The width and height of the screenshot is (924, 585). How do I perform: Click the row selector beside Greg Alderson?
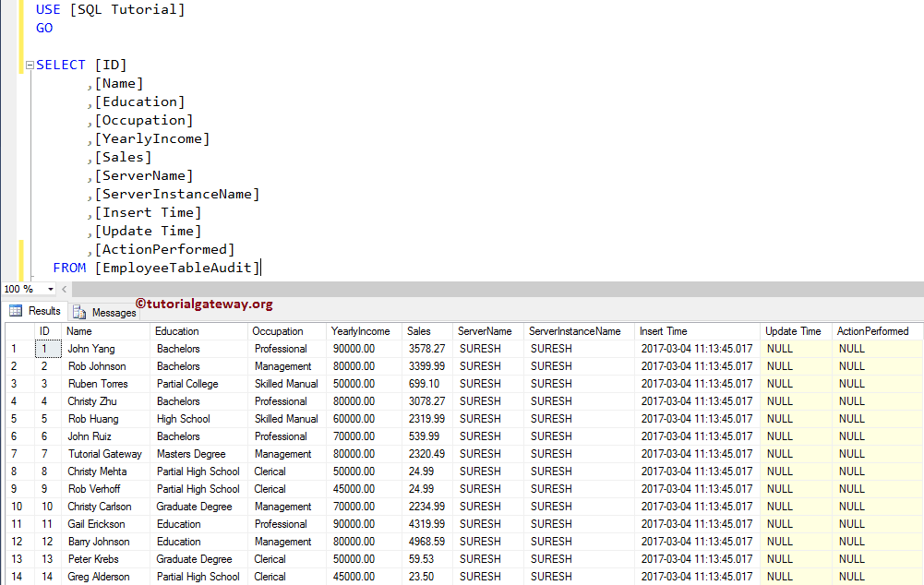click(x=13, y=576)
